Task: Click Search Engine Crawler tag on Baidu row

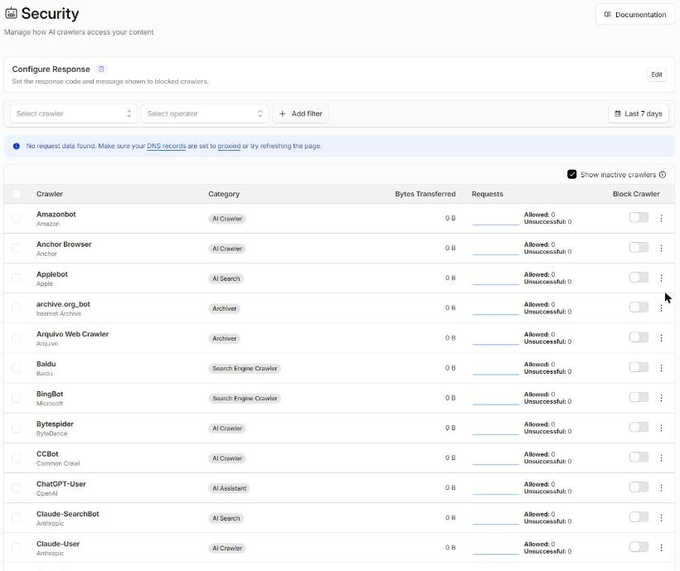Action: click(245, 368)
